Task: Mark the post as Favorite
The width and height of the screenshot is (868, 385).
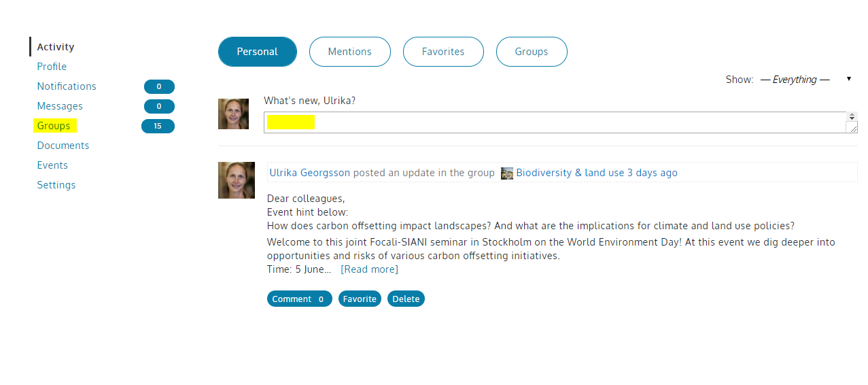Action: (x=360, y=299)
